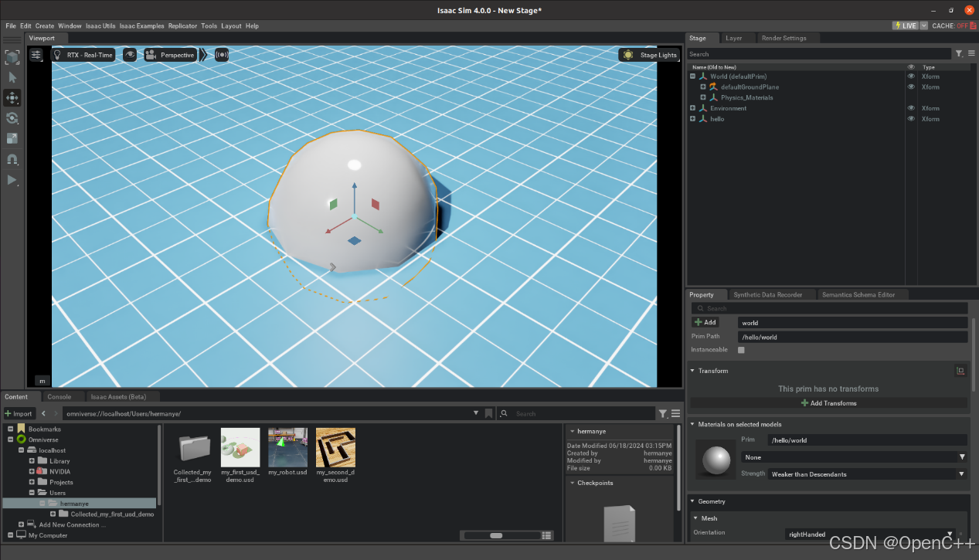The width and height of the screenshot is (979, 560).
Task: Click the selection mode cube icon
Action: tap(12, 57)
